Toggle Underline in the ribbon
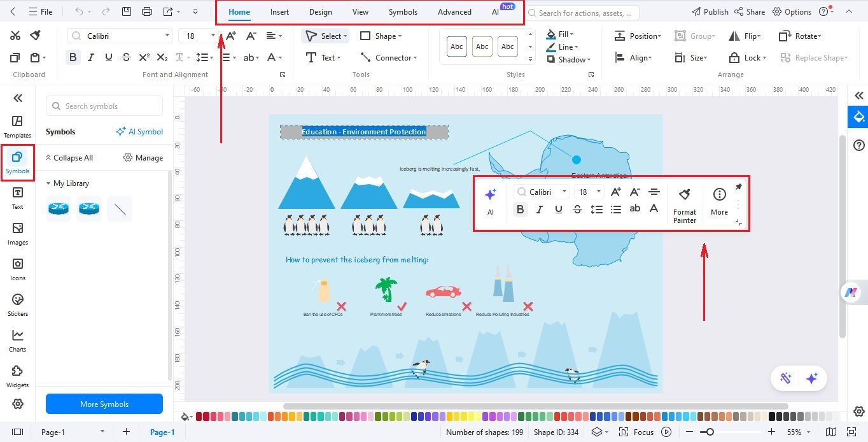 click(109, 57)
